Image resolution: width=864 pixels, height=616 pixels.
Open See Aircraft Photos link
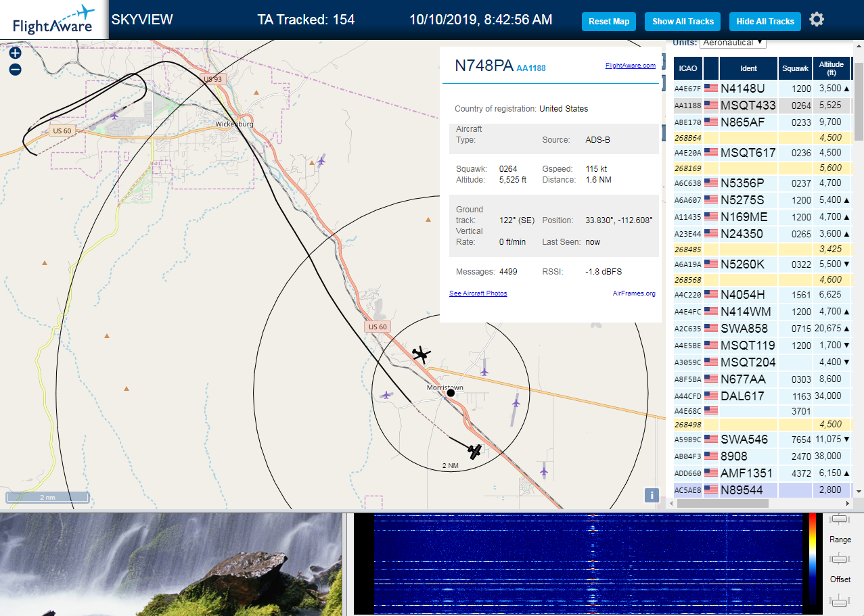tap(478, 293)
